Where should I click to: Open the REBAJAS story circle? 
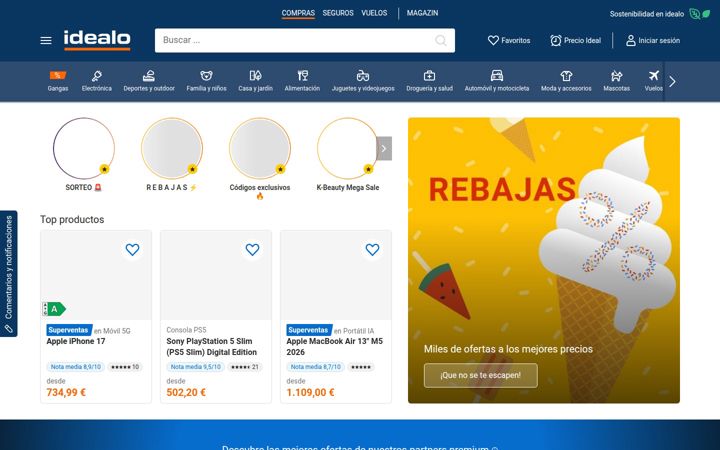[x=172, y=148]
